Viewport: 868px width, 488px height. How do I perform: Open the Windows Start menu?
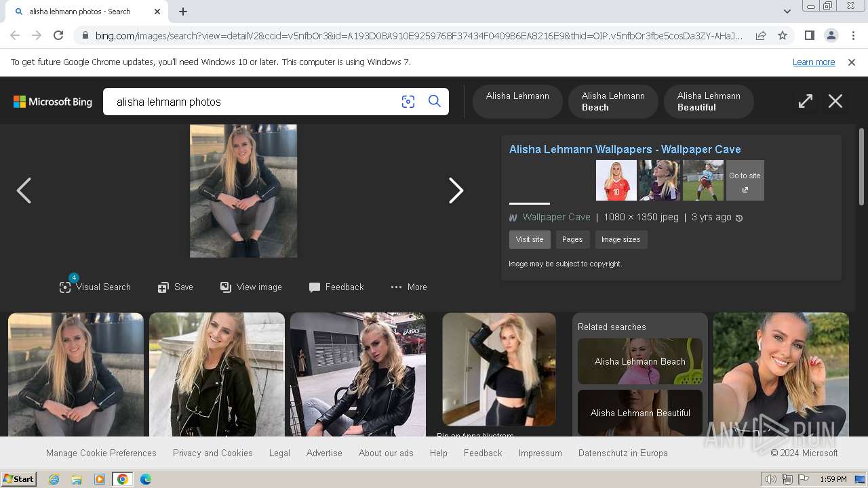click(18, 479)
